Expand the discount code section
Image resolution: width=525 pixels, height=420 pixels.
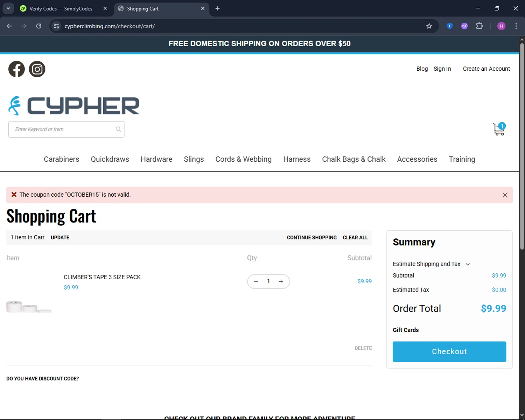point(43,379)
